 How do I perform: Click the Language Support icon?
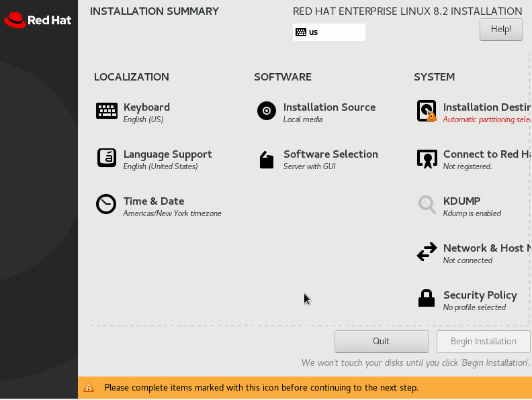(x=107, y=158)
